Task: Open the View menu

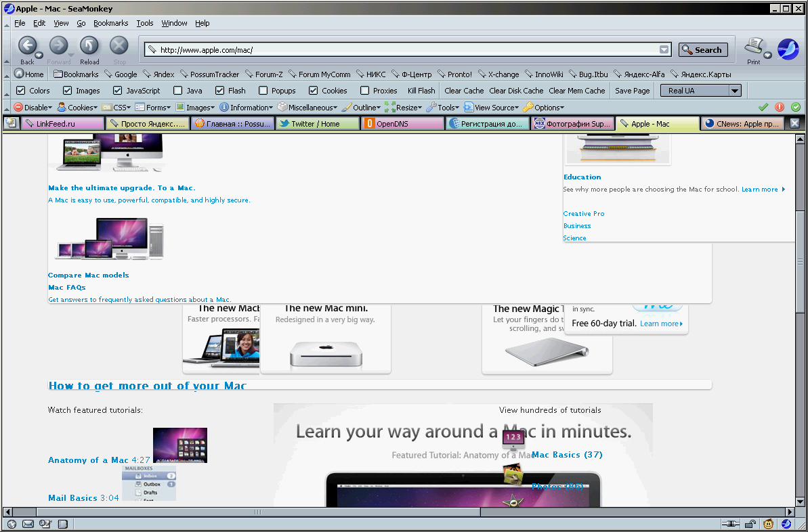Action: 61,23
